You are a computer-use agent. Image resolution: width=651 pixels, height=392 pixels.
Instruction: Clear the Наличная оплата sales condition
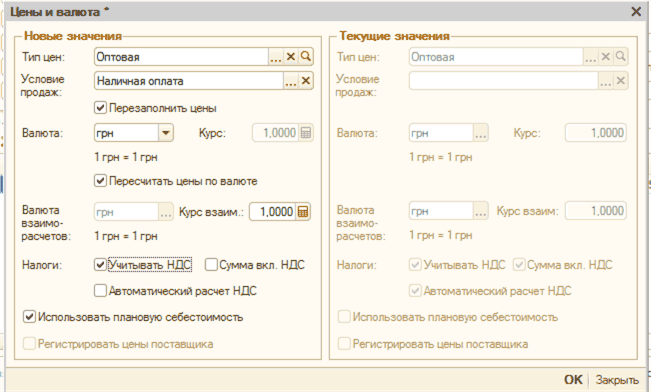point(306,81)
